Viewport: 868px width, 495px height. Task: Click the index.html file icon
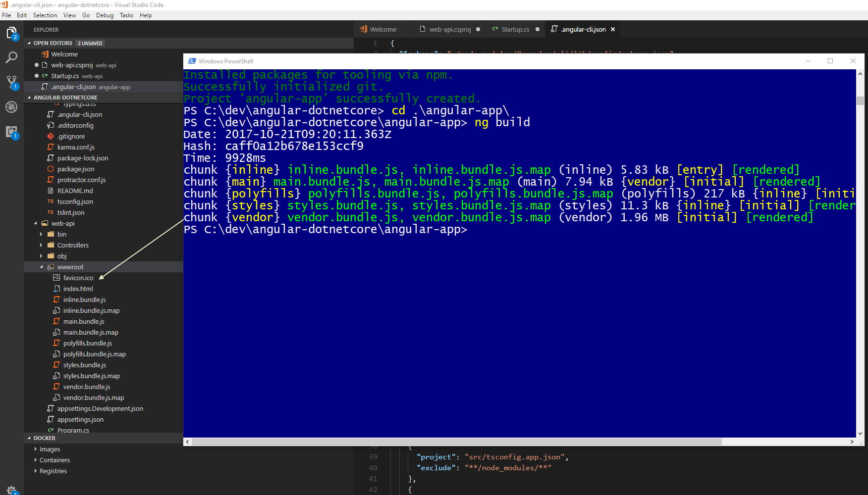56,289
